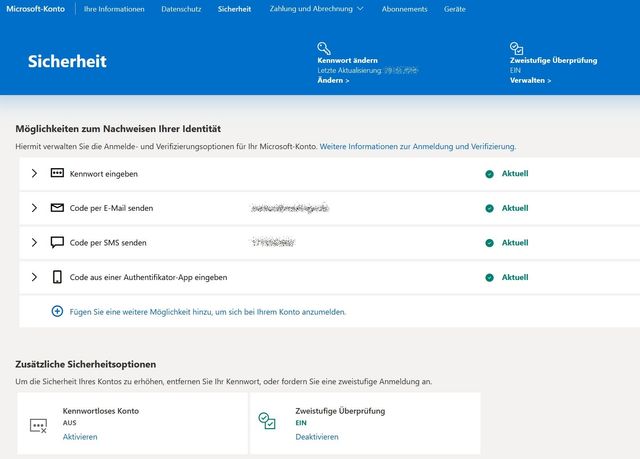Expand the Code per E-Mail senden row
Viewport: 640px width, 459px height.
tap(34, 208)
